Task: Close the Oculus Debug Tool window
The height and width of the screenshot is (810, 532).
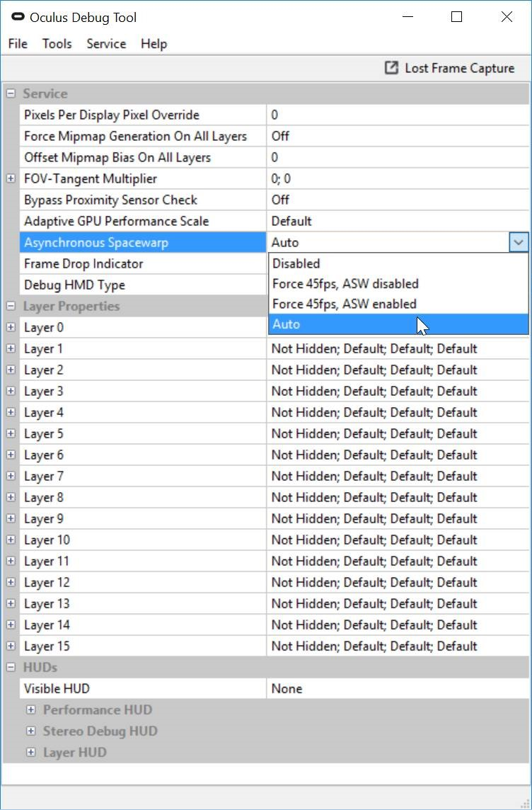Action: (x=507, y=16)
